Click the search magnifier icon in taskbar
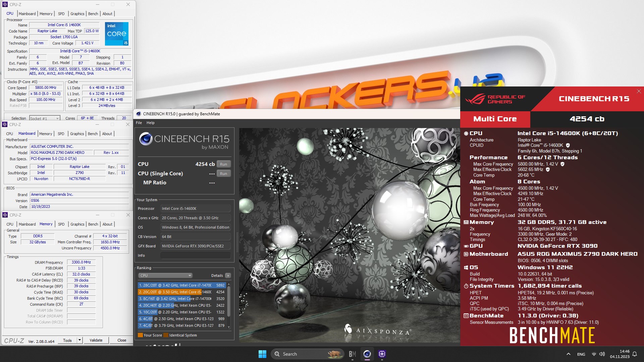The image size is (644, 362). pos(277,354)
